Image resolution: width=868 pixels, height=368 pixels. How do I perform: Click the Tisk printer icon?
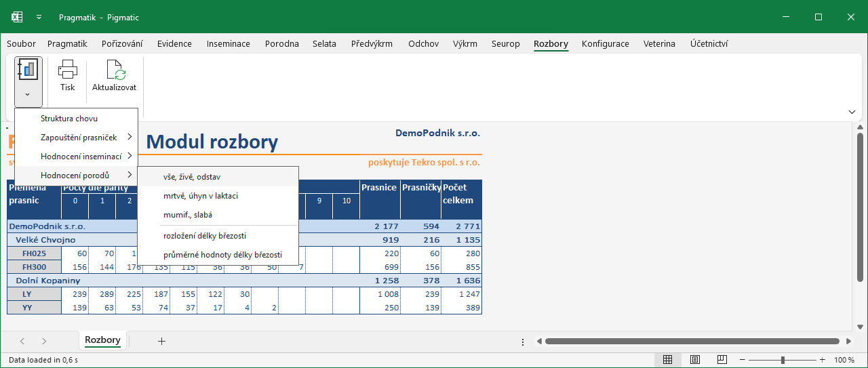click(68, 69)
